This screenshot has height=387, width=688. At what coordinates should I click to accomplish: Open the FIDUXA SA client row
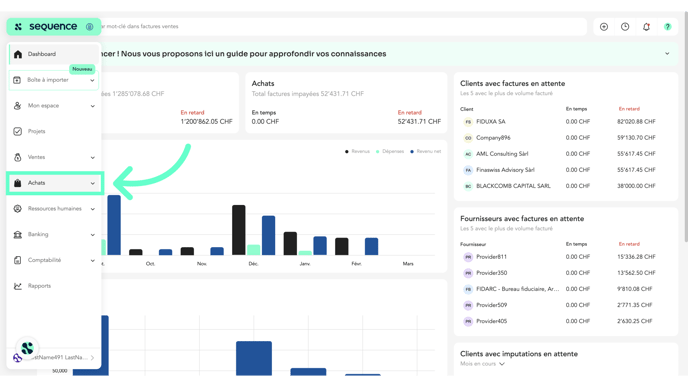pos(566,122)
